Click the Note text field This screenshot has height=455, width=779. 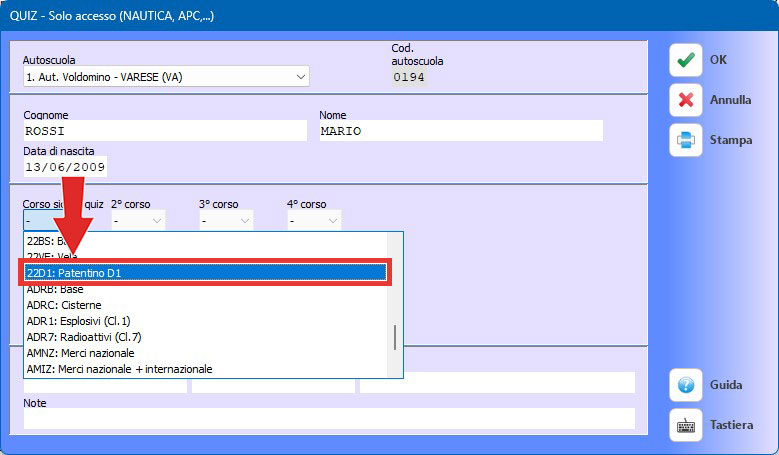click(x=328, y=418)
